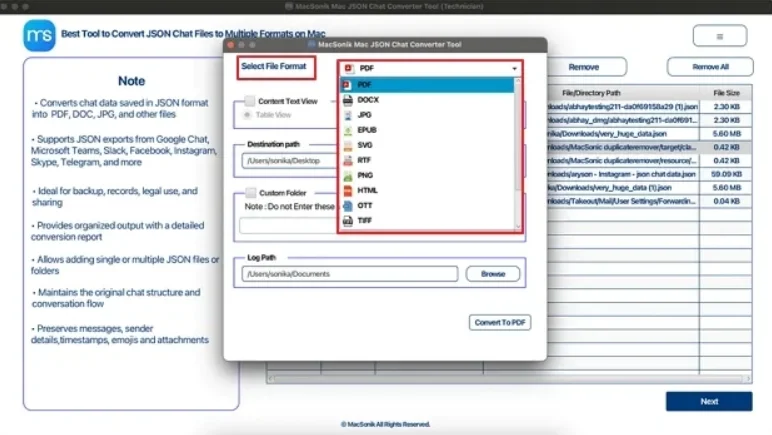This screenshot has height=435, width=772.
Task: Click the EPUB format icon
Action: point(348,130)
